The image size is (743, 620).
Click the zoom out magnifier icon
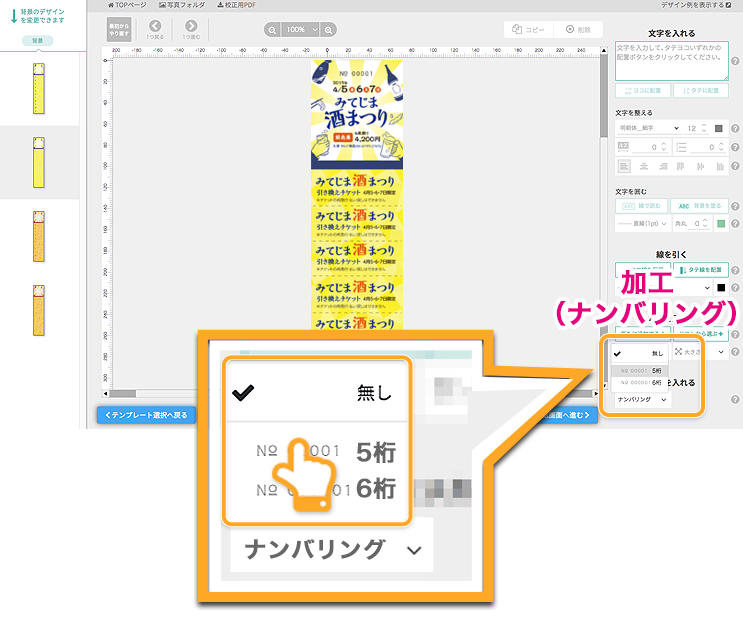pos(273,30)
